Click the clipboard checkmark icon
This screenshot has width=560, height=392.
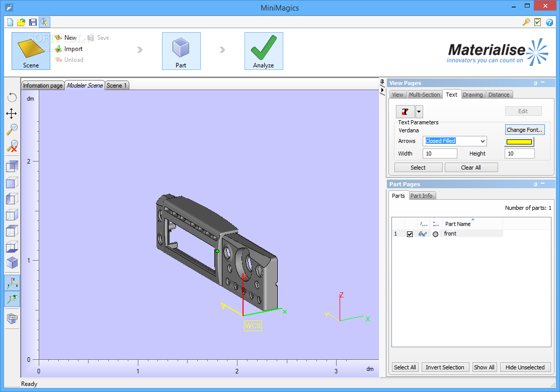537,22
